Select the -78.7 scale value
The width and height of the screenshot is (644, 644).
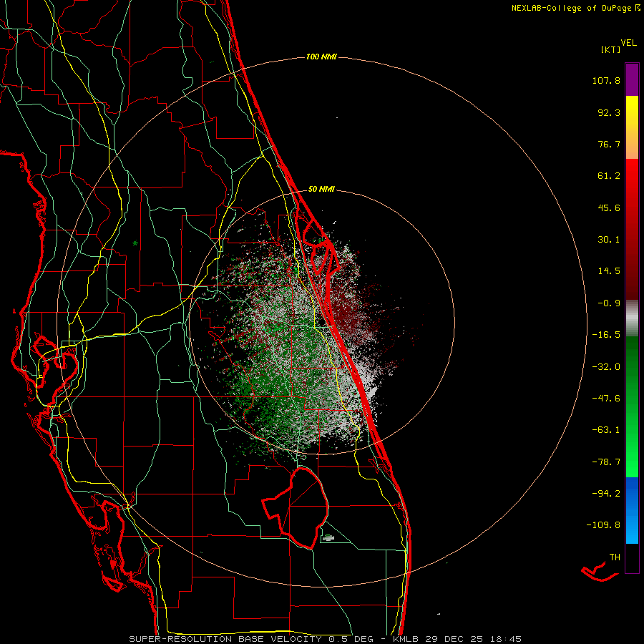(606, 462)
